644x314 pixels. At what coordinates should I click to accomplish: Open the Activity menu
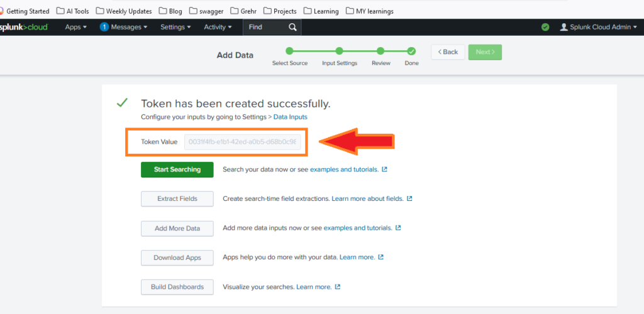218,27
